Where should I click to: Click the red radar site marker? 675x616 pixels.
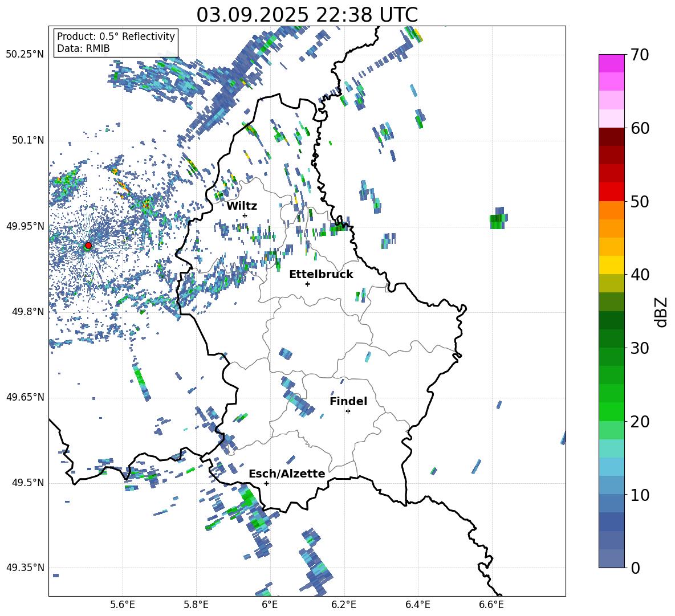[88, 246]
